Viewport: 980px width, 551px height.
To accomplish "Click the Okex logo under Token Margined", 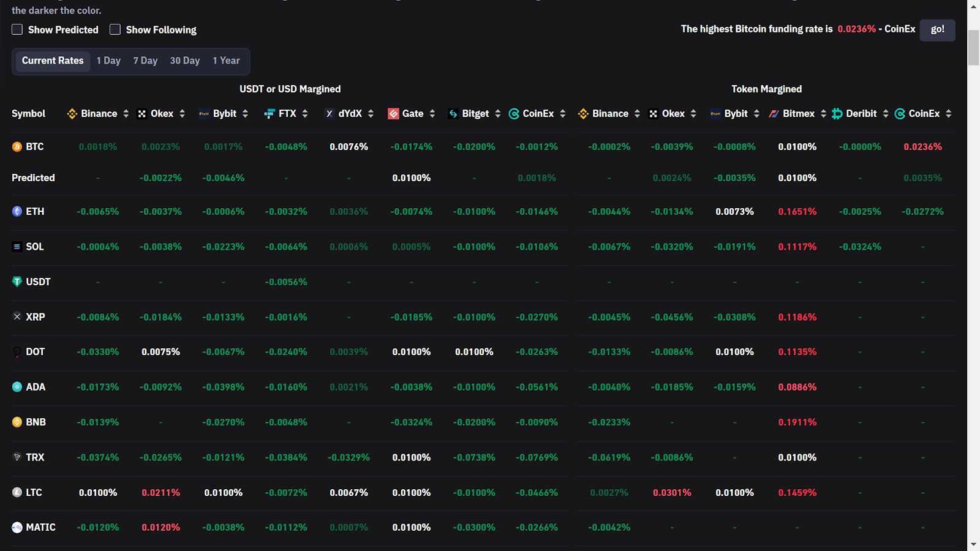I will pos(654,114).
